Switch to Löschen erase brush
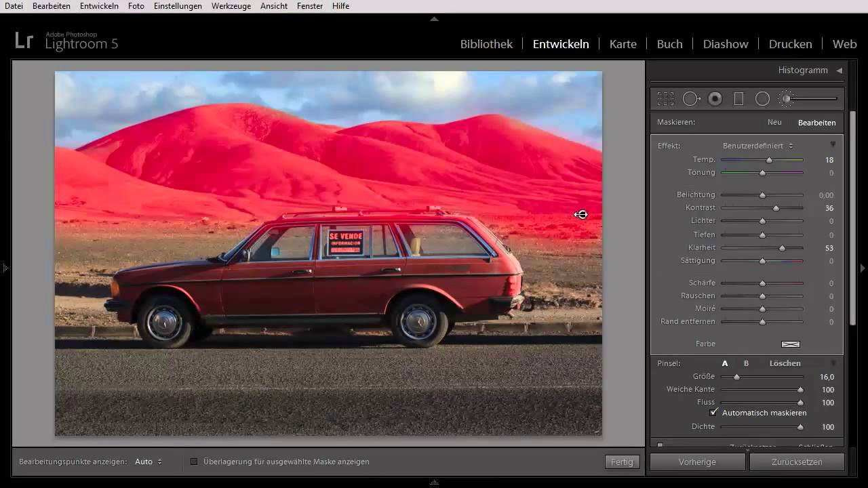Viewport: 868px width, 488px height. (x=785, y=363)
